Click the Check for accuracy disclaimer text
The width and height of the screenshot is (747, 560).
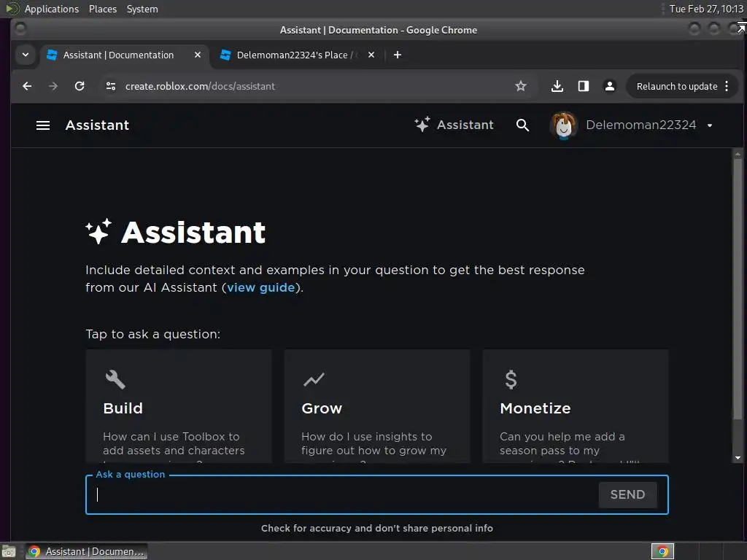point(377,528)
